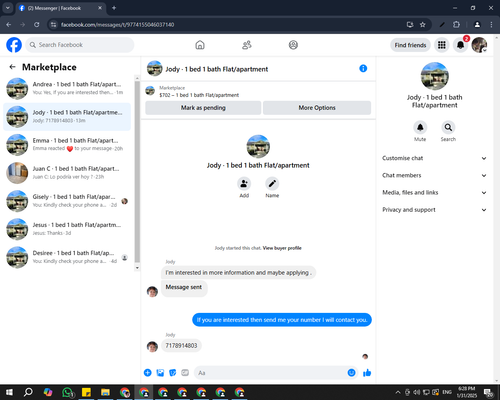Bookmark this page with star icon
This screenshot has width=500, height=400.
(x=423, y=25)
